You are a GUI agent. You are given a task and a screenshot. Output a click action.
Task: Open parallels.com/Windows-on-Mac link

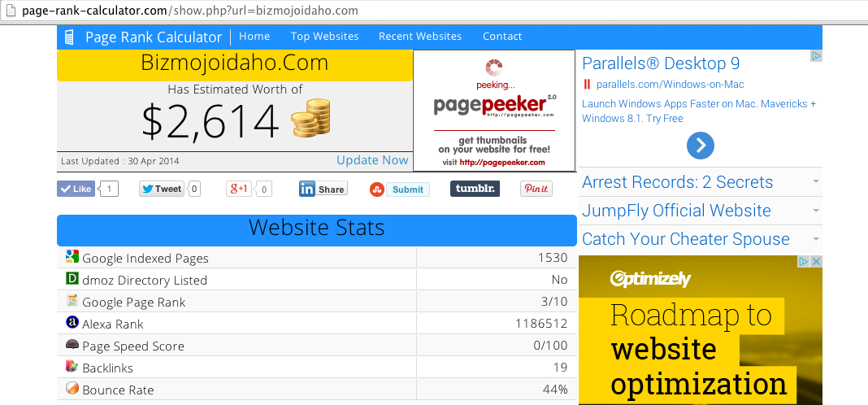click(x=671, y=85)
